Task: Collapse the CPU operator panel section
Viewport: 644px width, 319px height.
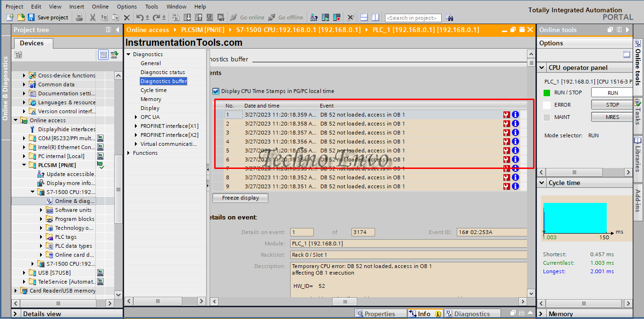Action: [542, 67]
